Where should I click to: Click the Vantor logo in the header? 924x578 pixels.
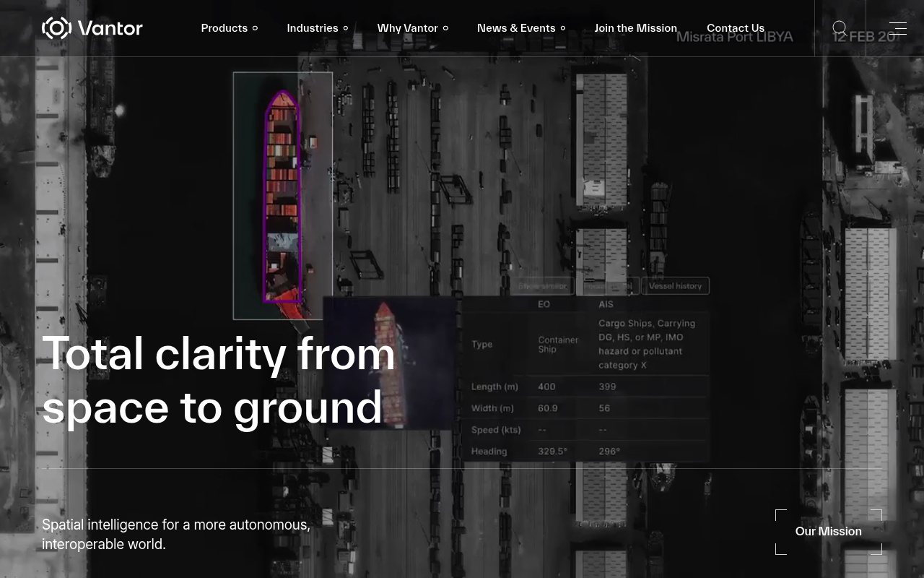click(x=92, y=28)
